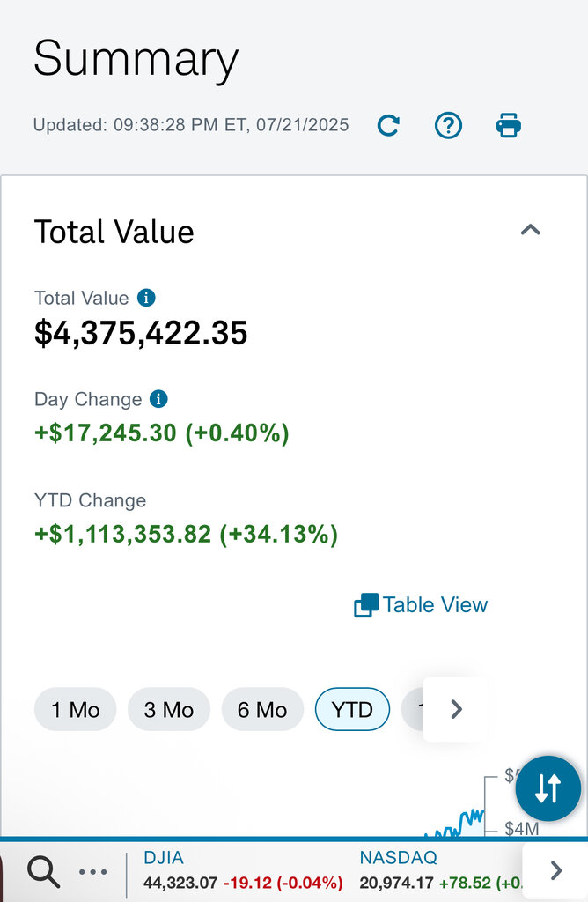The image size is (588, 902).
Task: Show info for Total Value label
Action: pos(147,298)
